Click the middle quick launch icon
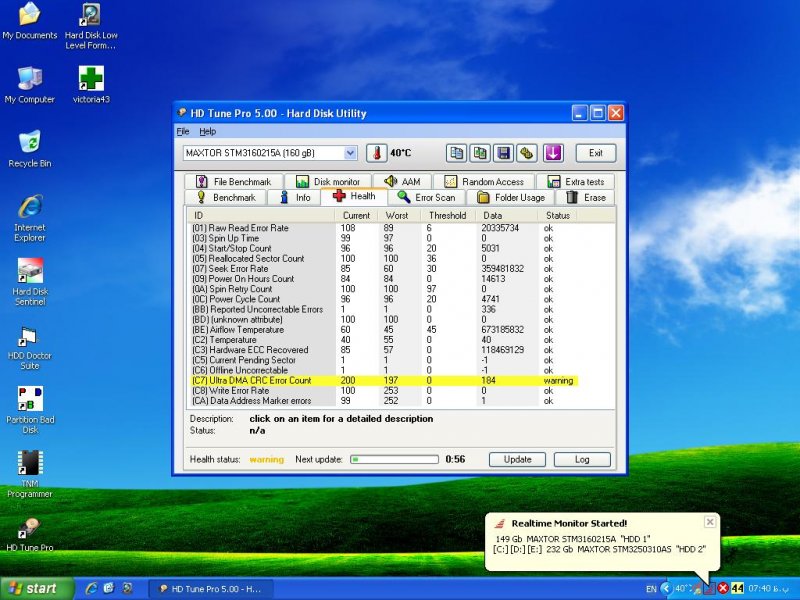 click(109, 588)
